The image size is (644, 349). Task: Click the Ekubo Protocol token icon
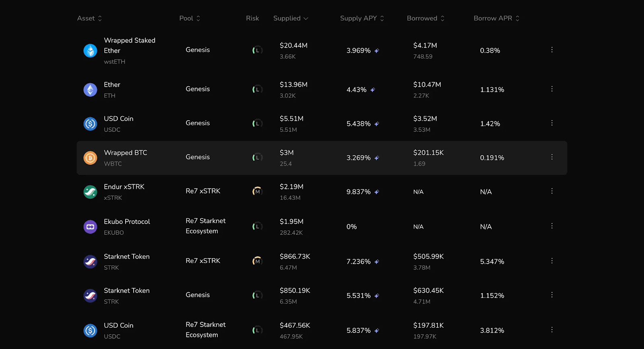point(90,227)
